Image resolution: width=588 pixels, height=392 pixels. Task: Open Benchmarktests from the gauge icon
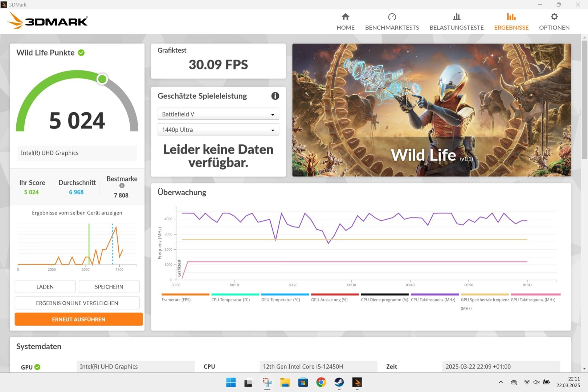pos(392,17)
